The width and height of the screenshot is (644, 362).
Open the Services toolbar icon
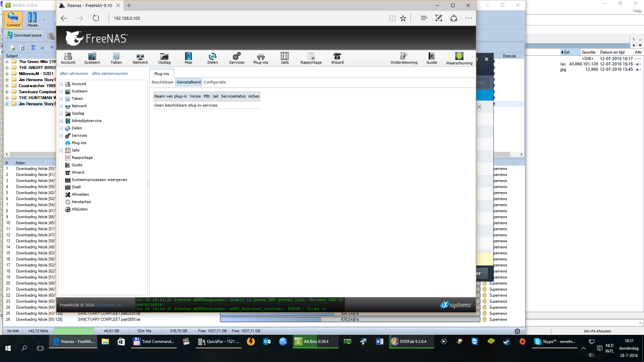(x=236, y=58)
